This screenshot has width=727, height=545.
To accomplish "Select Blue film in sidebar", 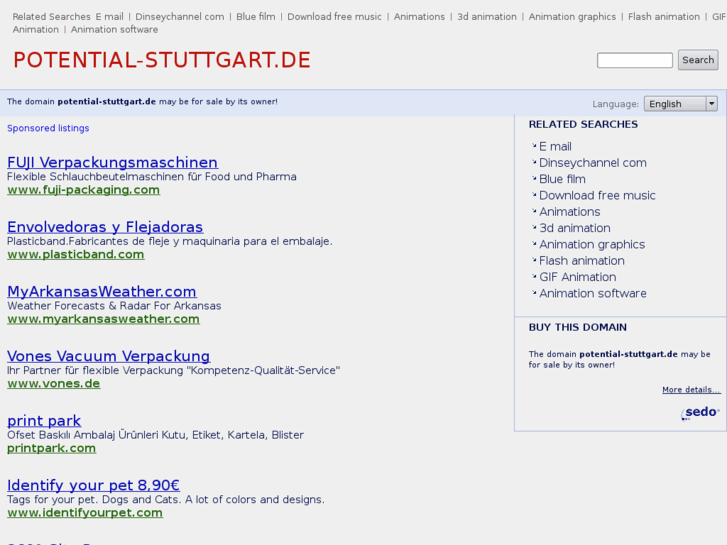I will [x=562, y=179].
